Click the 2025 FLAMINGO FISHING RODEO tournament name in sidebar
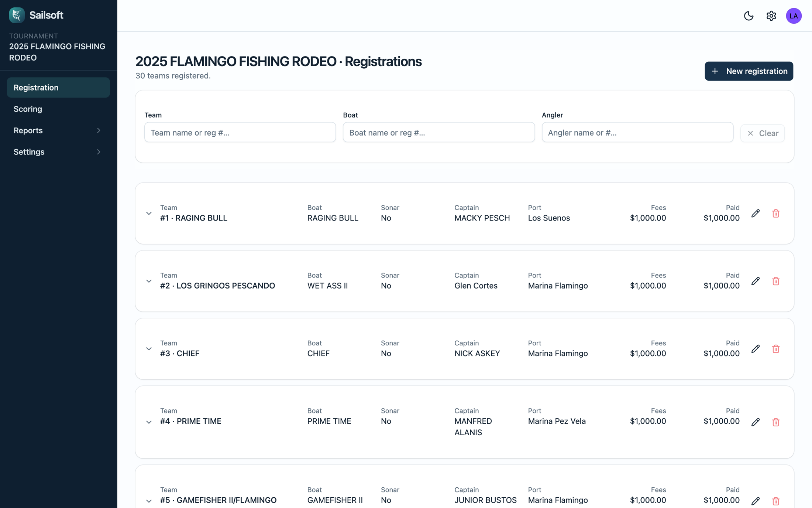Image resolution: width=812 pixels, height=508 pixels. 57,52
